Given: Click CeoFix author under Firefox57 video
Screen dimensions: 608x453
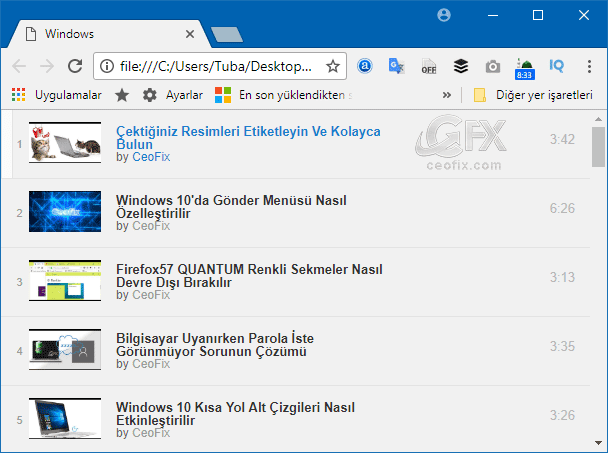Looking at the screenshot, I should (x=151, y=295).
